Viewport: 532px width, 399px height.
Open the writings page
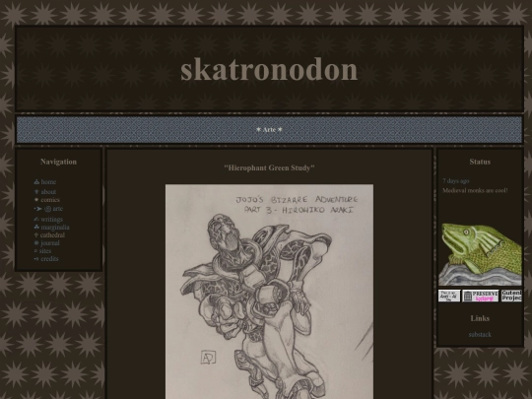(51, 220)
